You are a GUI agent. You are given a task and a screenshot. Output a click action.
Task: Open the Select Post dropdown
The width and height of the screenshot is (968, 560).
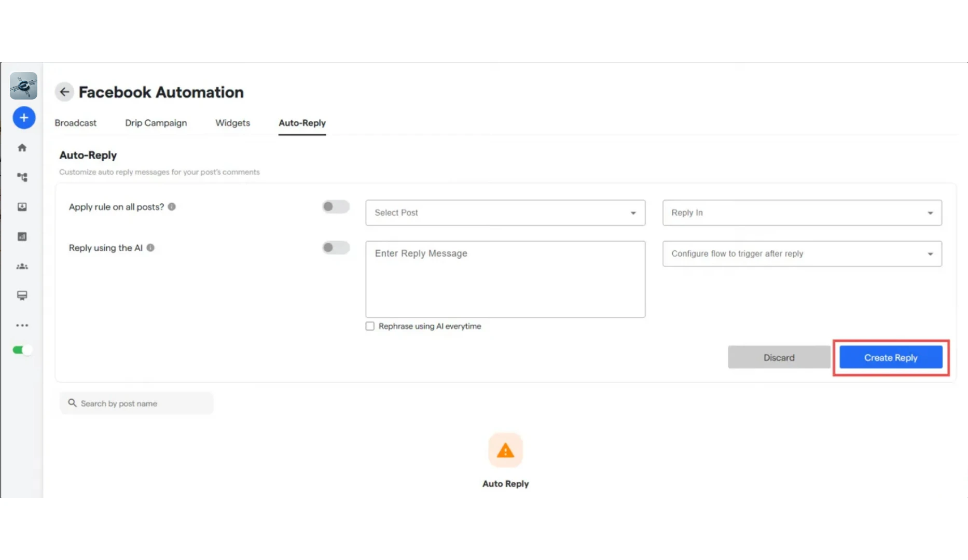coord(505,213)
